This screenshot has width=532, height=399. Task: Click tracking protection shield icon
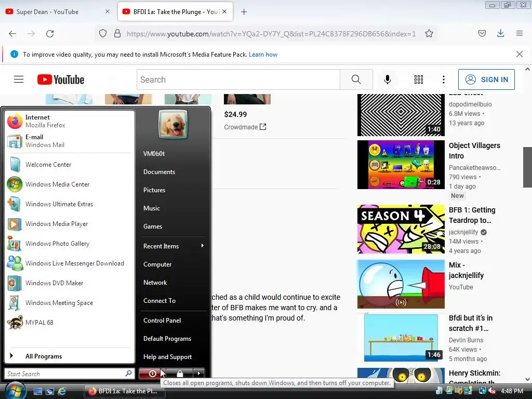(x=103, y=34)
